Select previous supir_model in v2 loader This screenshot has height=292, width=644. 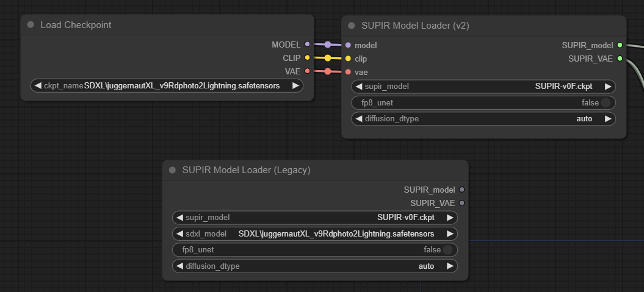tap(359, 87)
